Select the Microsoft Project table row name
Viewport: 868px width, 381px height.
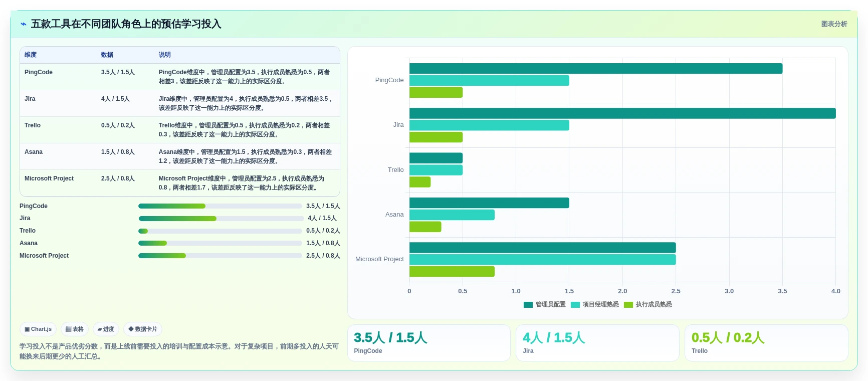coord(49,178)
